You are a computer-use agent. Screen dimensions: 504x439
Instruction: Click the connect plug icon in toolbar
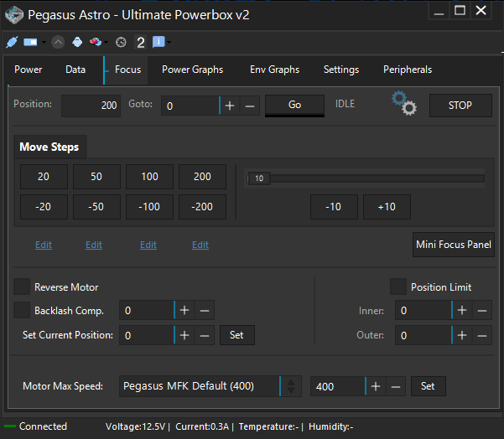tap(12, 42)
